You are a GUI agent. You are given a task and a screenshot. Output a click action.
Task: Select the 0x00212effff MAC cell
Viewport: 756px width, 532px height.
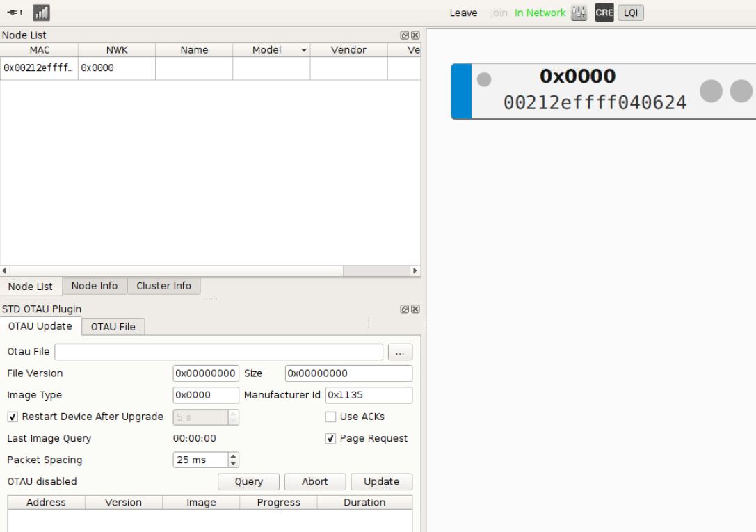39,68
